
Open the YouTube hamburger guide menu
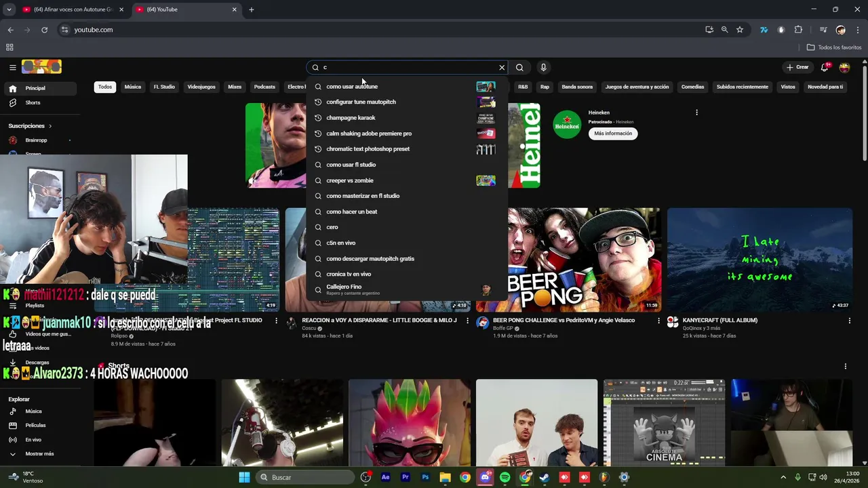click(12, 67)
